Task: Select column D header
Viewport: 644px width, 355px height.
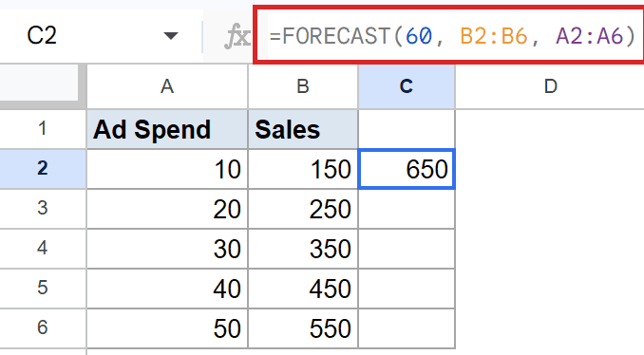Action: click(550, 86)
